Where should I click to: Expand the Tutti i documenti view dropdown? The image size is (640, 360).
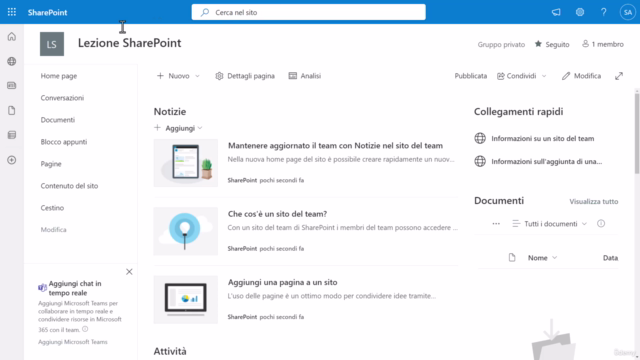(549, 224)
